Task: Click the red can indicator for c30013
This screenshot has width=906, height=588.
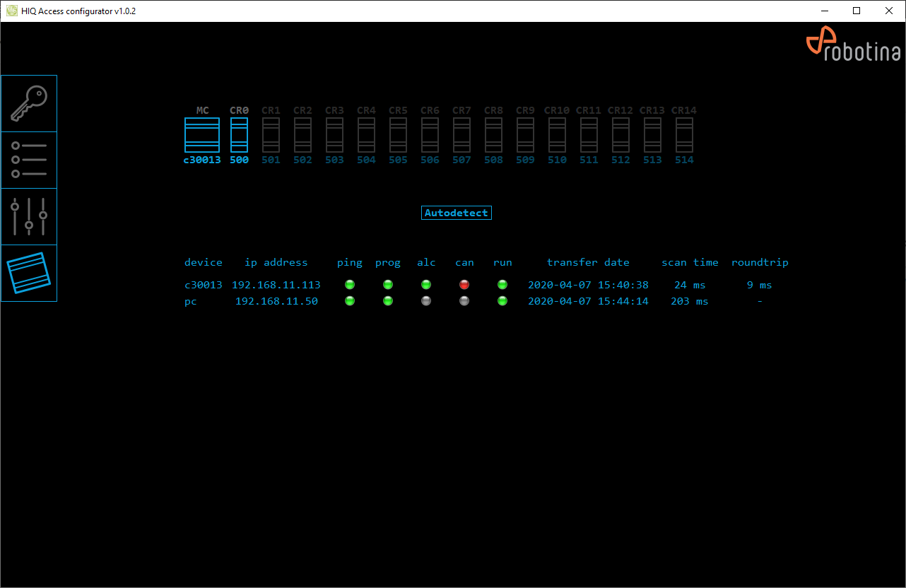Action: coord(464,285)
